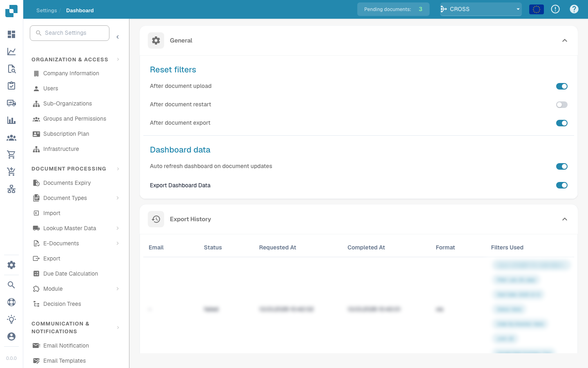The width and height of the screenshot is (588, 368).
Task: Open the delivery truck icon in left rail
Action: 11,103
